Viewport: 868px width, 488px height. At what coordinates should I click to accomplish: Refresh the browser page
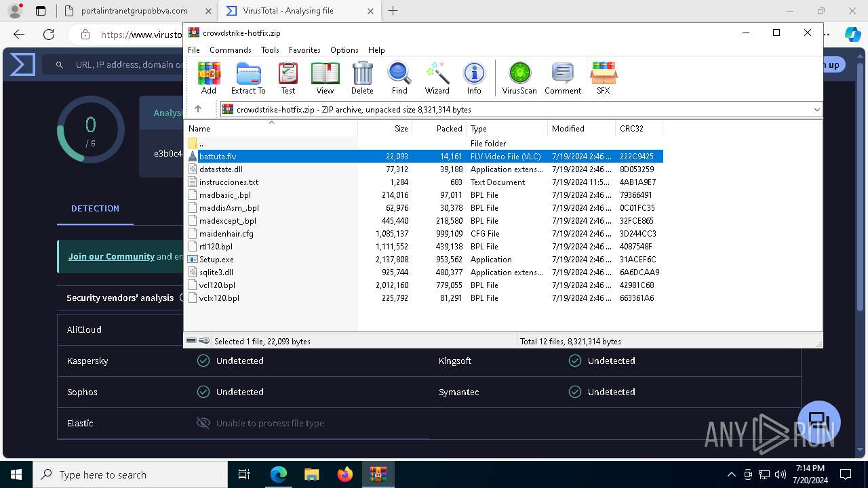pos(49,35)
